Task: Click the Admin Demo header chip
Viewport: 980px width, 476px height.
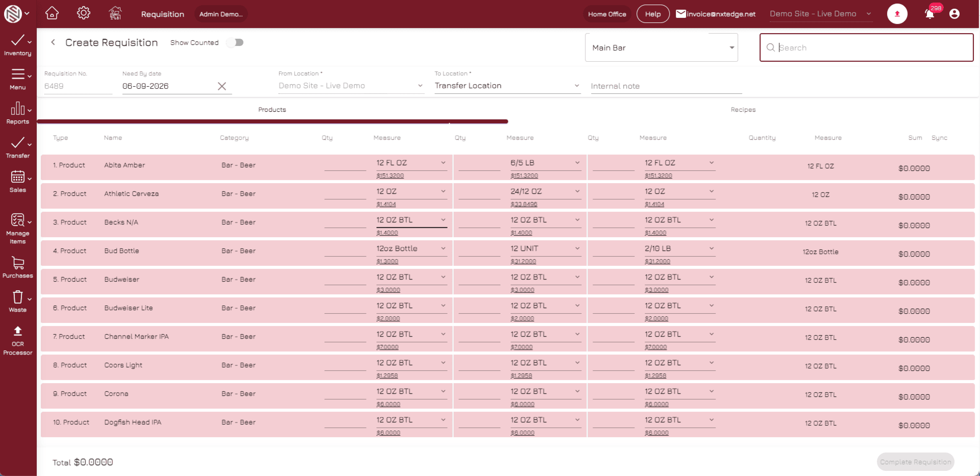Action: point(220,14)
